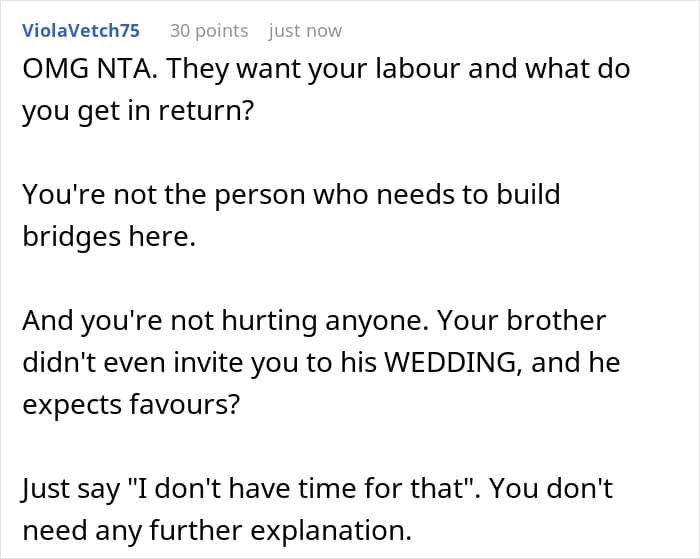
Task: Click the words 'bridges here.'
Action: pyautogui.click(x=108, y=239)
